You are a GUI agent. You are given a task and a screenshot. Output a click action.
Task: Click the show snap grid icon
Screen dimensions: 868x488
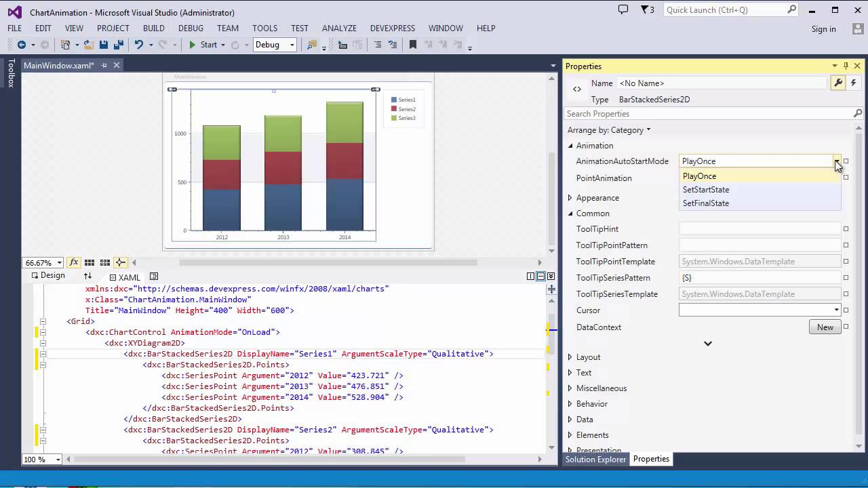click(90, 262)
